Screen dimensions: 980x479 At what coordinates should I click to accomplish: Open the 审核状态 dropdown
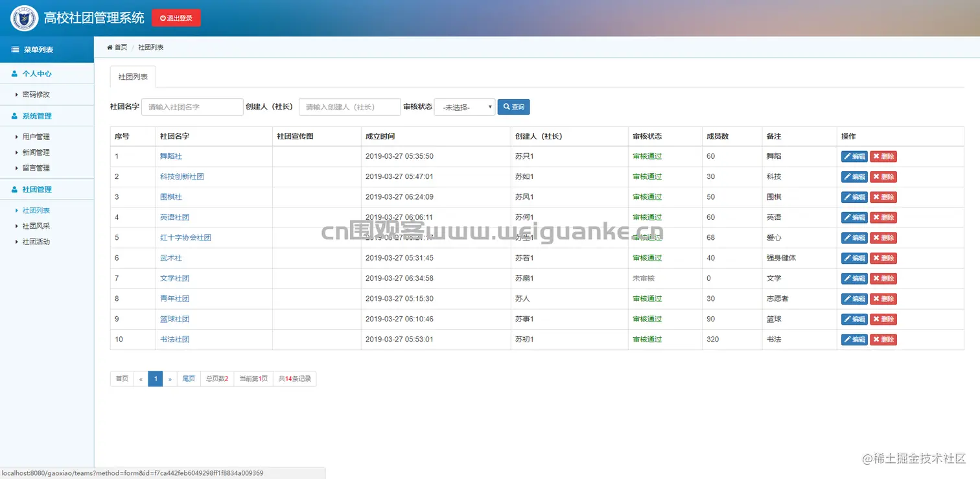point(465,107)
